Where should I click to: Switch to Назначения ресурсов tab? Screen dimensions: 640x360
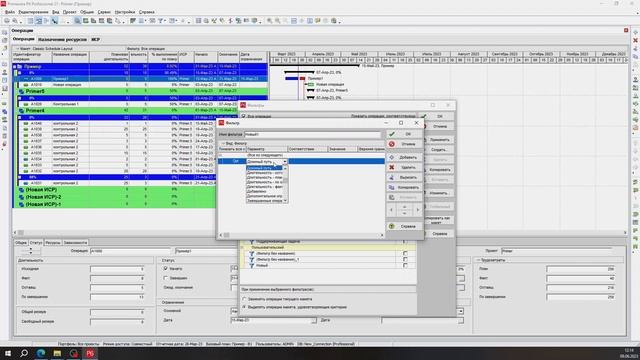62,40
